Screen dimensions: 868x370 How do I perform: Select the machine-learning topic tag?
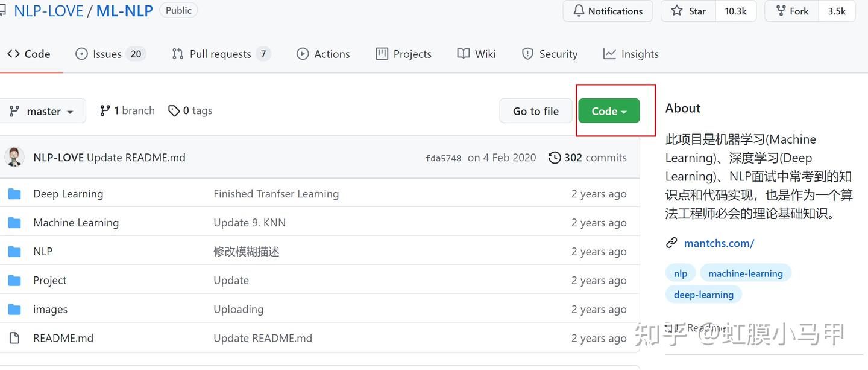pos(745,273)
